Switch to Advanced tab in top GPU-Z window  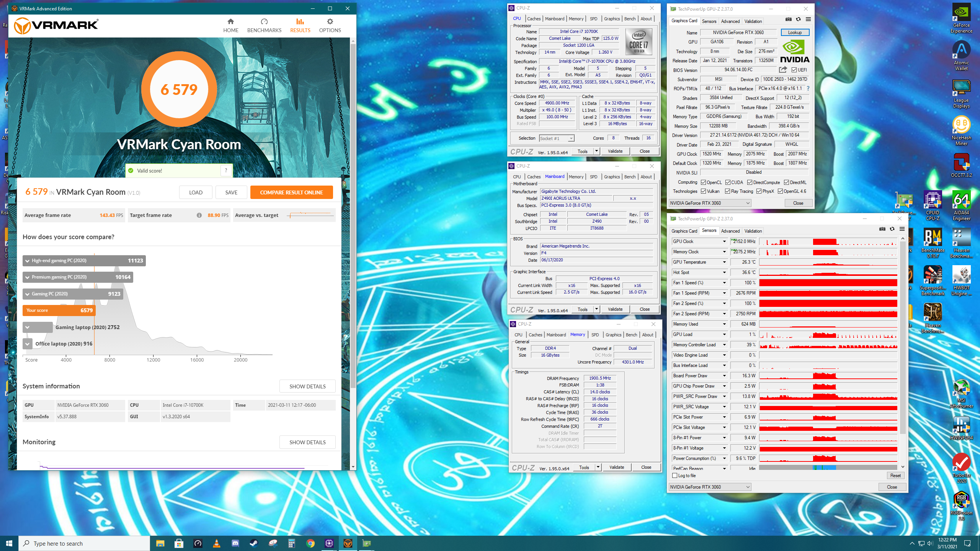(x=730, y=21)
